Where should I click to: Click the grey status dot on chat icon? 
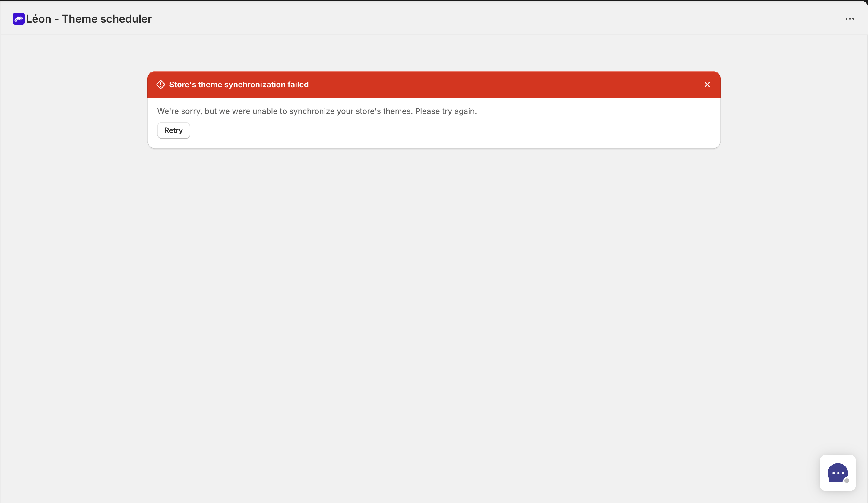[x=847, y=481]
